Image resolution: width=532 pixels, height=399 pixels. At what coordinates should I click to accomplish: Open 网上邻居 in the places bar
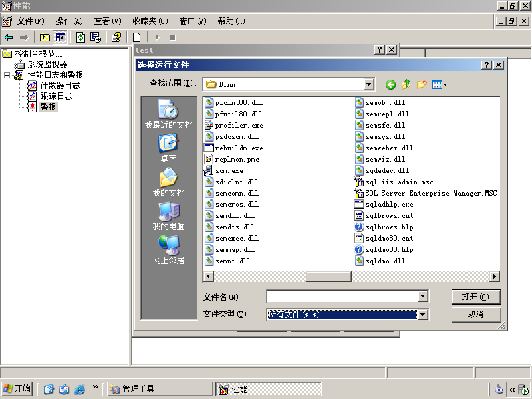(x=169, y=250)
